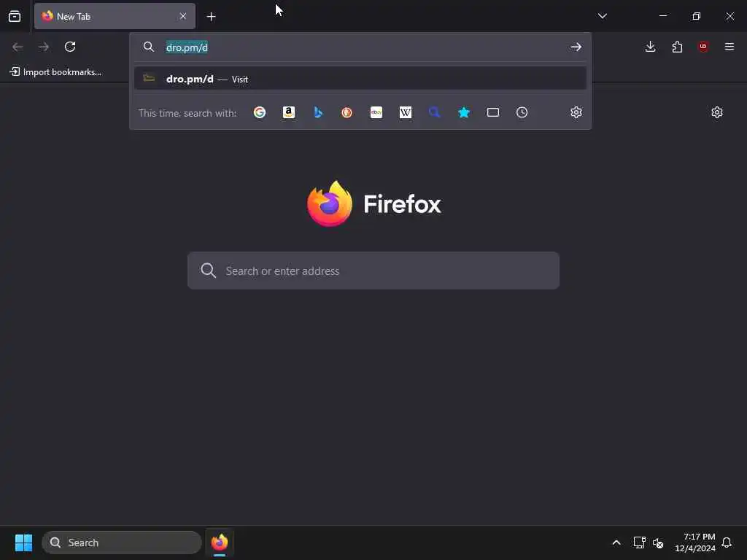Open the clock showing 7:17 PM
Image resolution: width=747 pixels, height=560 pixels.
[x=695, y=542]
